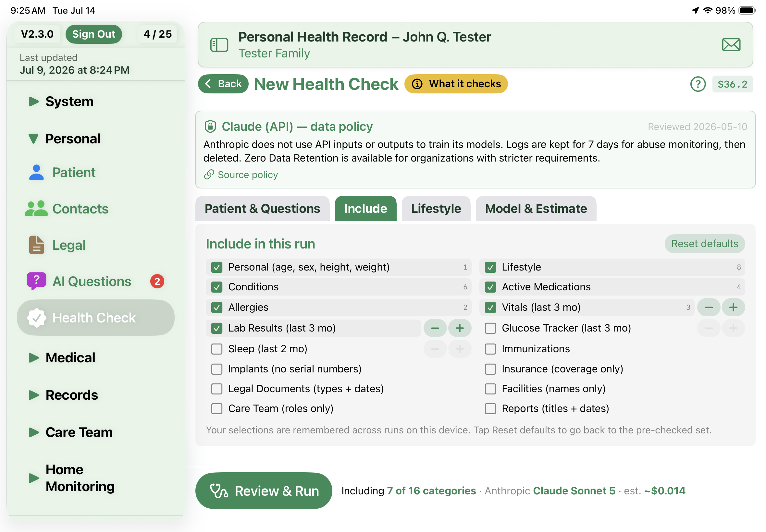Enable Glucose Tracker checkbox
This screenshot has width=766, height=532.
(490, 328)
